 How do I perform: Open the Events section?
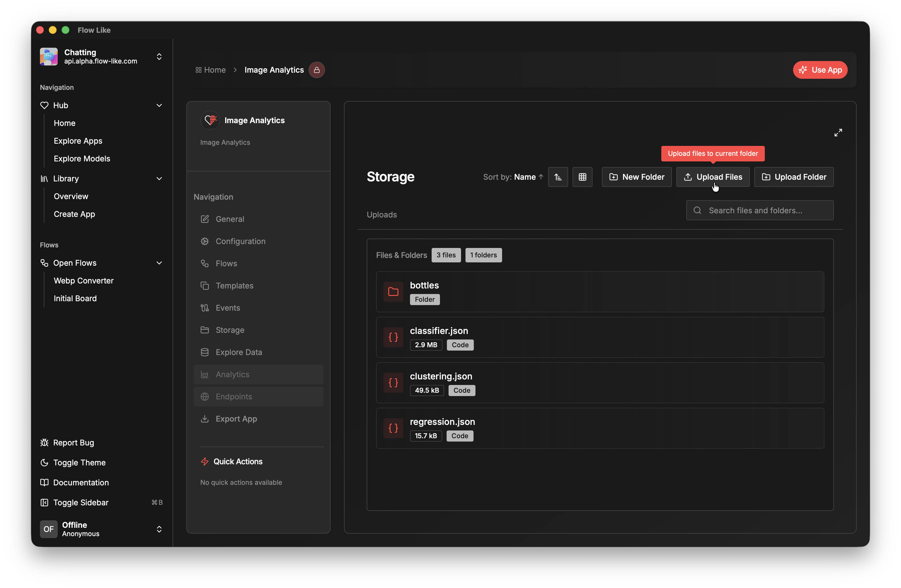[227, 307]
